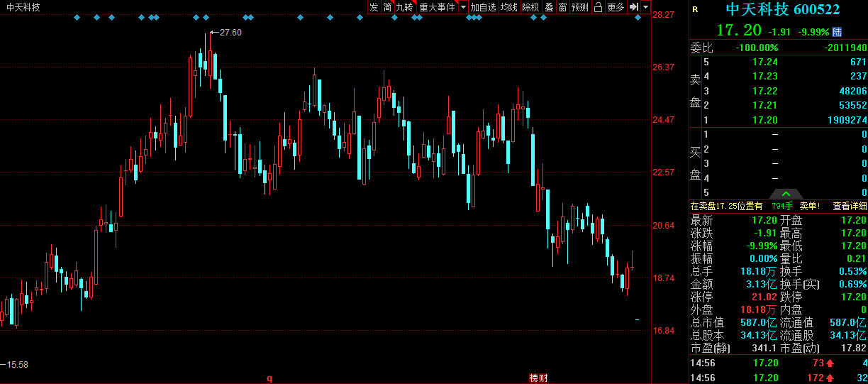868x384 pixels.
Task: Click the leftmost blue diamond event marker
Action: (77, 18)
